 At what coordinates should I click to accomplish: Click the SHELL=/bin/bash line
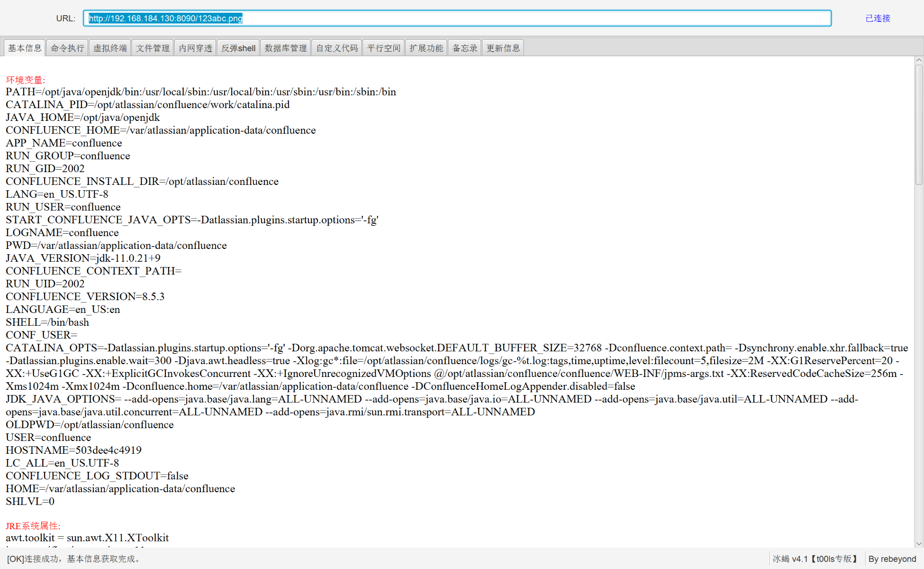click(x=47, y=322)
